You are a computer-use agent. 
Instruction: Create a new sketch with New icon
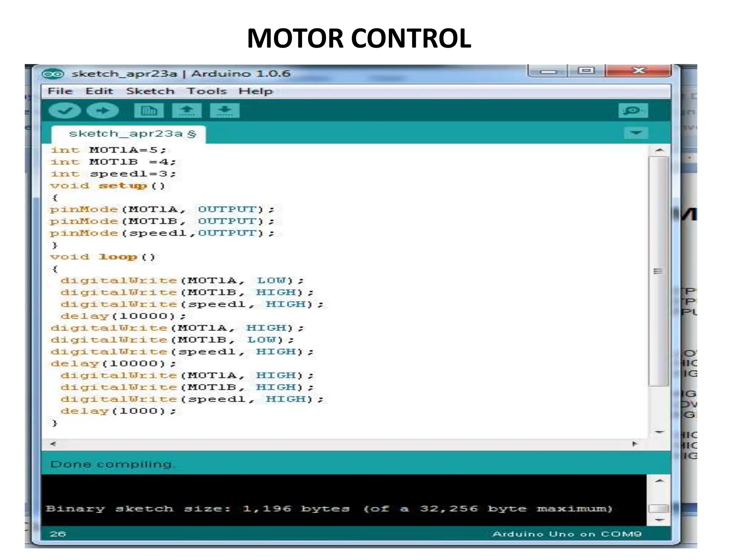pos(149,110)
